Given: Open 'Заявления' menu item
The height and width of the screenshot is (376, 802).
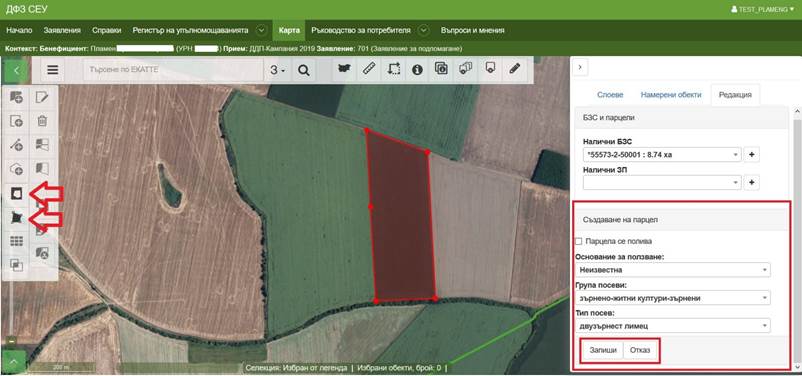Looking at the screenshot, I should 62,30.
